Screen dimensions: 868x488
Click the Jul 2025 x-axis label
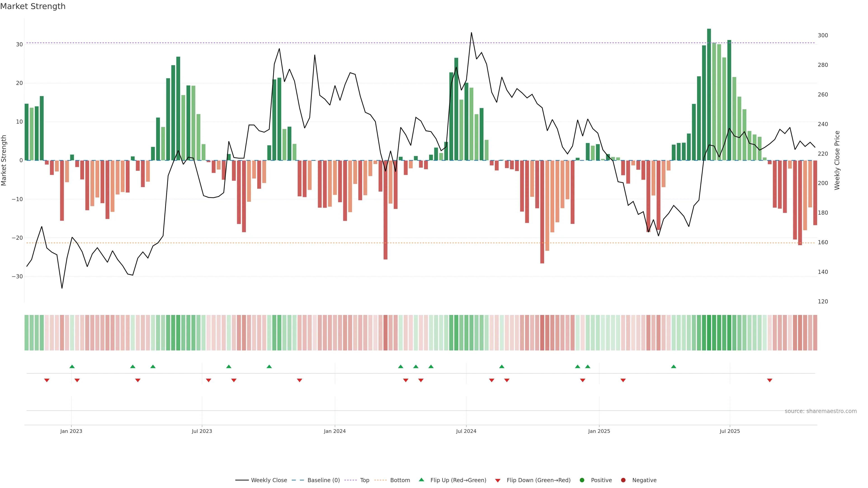click(729, 431)
